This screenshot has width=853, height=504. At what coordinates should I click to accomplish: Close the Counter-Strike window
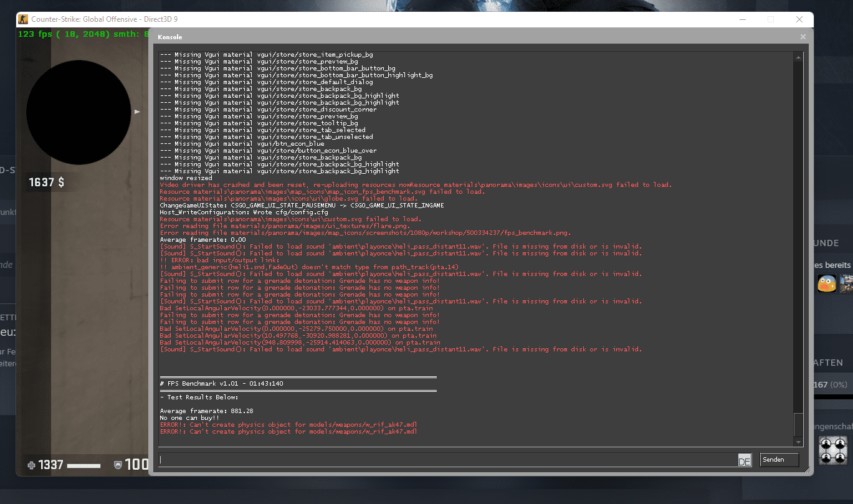799,19
